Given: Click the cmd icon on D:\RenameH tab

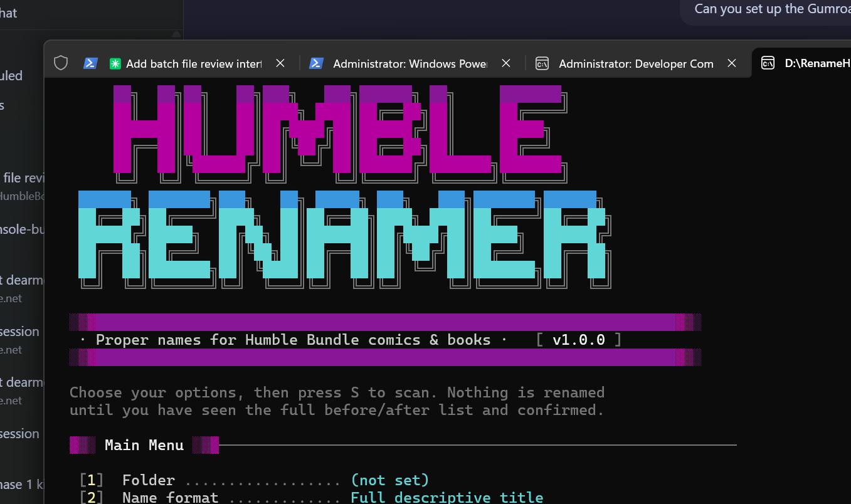Looking at the screenshot, I should click(768, 63).
